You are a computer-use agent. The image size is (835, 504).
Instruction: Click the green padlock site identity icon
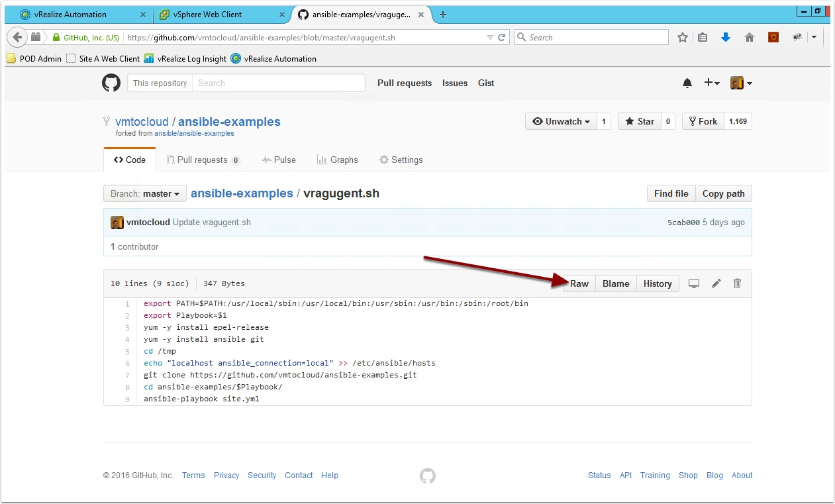coord(56,38)
